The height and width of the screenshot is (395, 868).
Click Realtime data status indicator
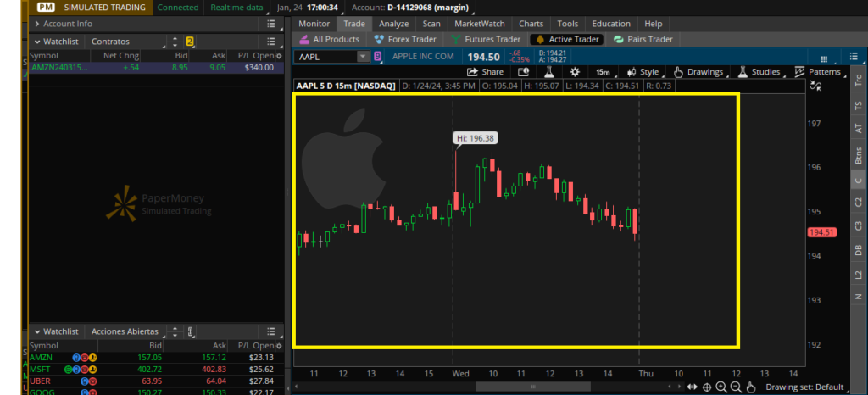[x=238, y=8]
